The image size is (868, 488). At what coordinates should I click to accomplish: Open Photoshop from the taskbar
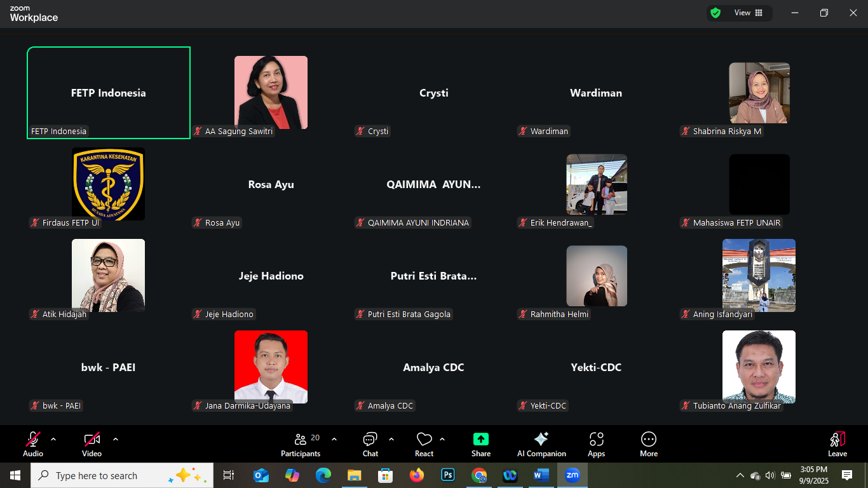pyautogui.click(x=448, y=475)
